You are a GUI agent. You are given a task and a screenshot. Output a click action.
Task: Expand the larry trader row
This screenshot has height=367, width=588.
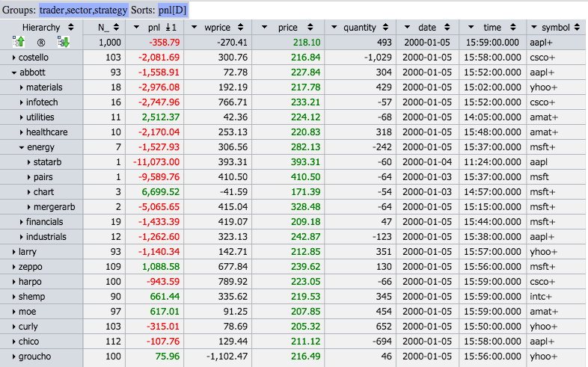click(13, 252)
